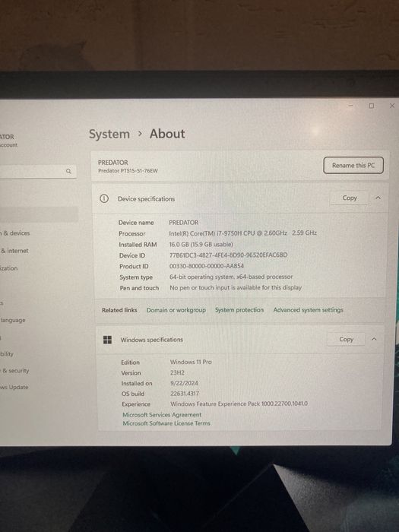The width and height of the screenshot is (399, 532).
Task: Click model name 'Predator PT515-51-76EW'
Action: (x=128, y=171)
